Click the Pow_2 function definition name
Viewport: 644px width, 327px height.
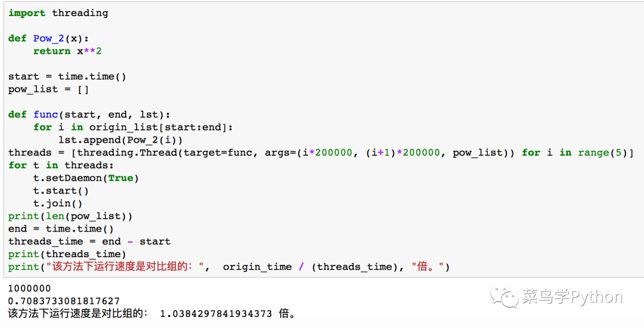point(49,39)
